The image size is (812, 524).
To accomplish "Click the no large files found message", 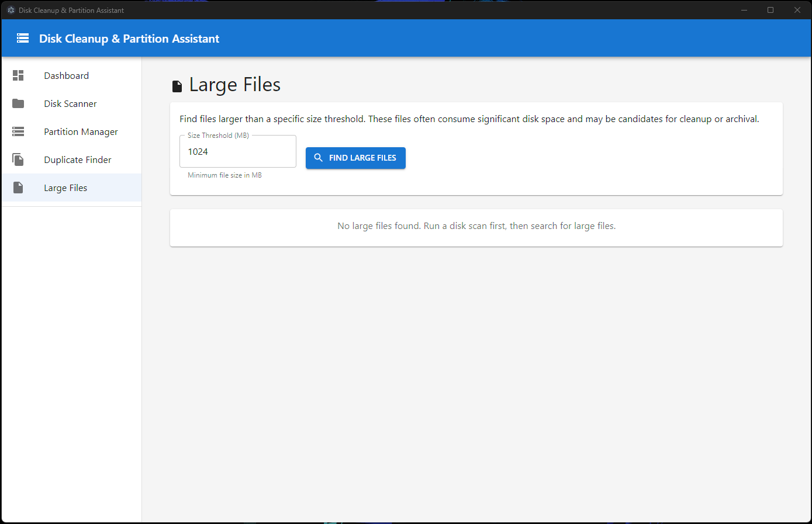I will [x=476, y=225].
